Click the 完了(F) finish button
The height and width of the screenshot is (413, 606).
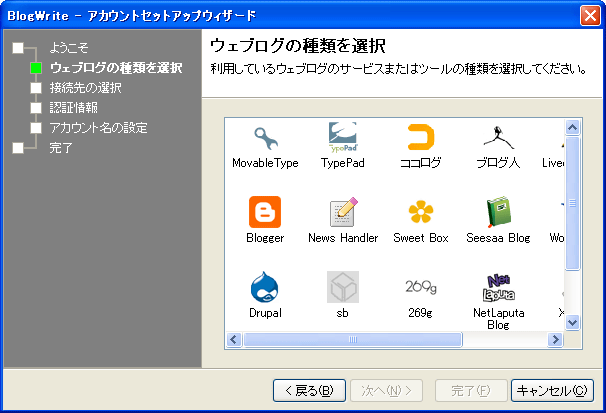point(471,391)
